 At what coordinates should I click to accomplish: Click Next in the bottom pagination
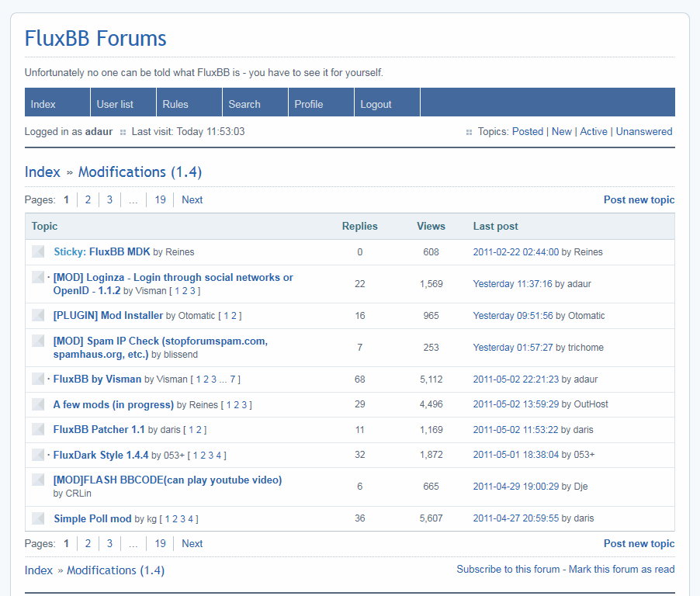192,544
